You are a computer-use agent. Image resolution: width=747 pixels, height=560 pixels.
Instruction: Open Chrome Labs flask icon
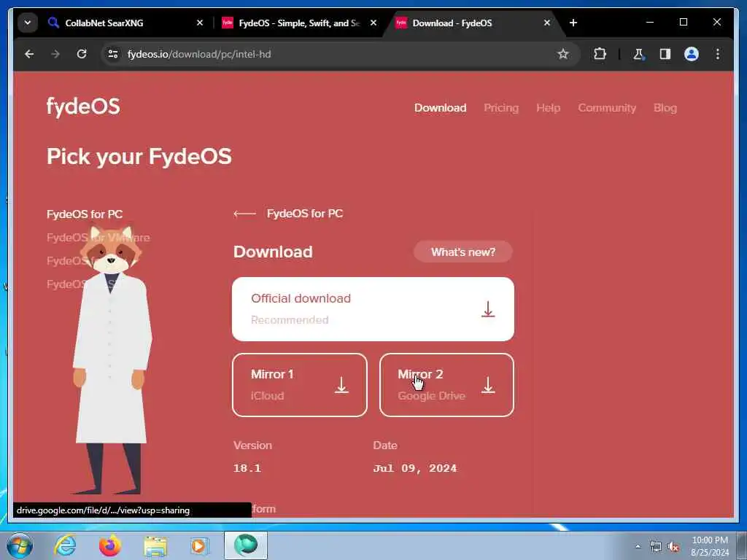(638, 54)
